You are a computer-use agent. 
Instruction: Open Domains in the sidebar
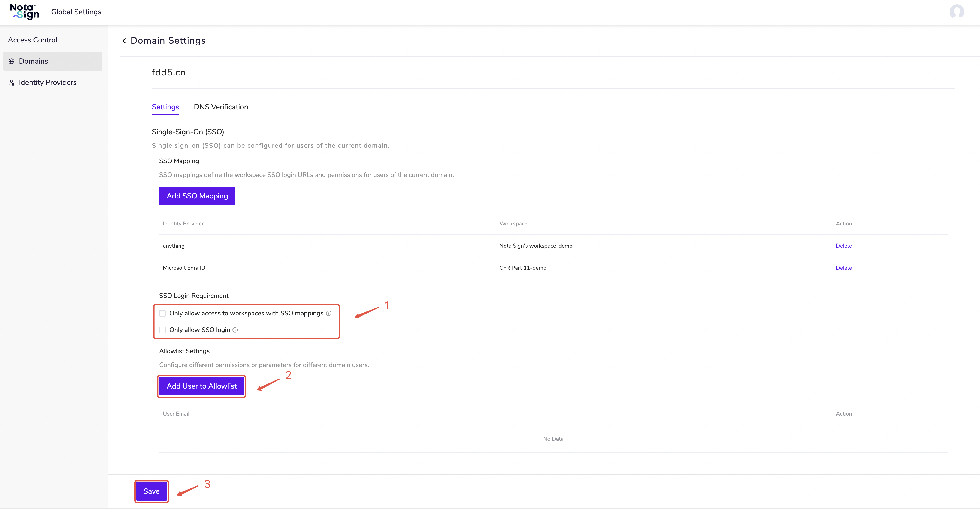click(33, 61)
